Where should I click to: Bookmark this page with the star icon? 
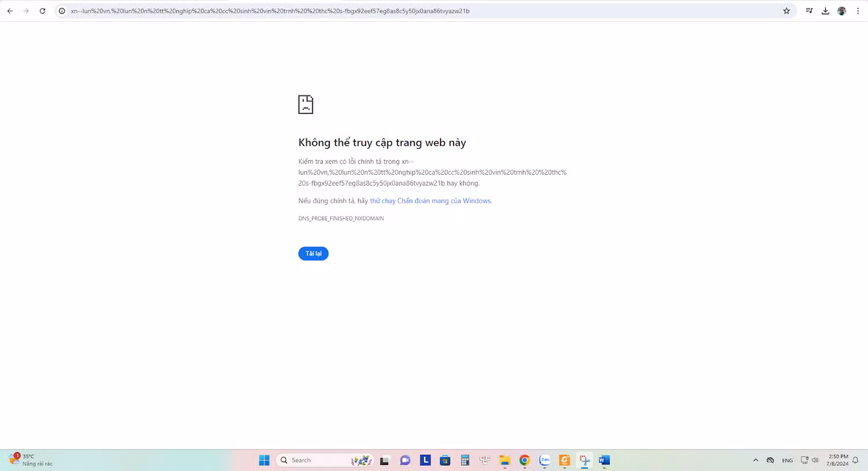coord(786,11)
